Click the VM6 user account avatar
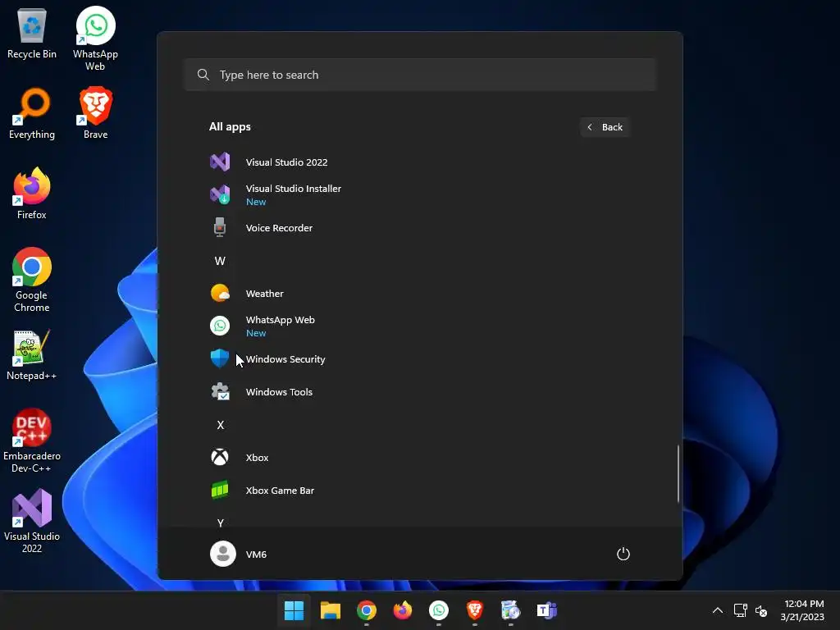The width and height of the screenshot is (840, 630). point(223,554)
